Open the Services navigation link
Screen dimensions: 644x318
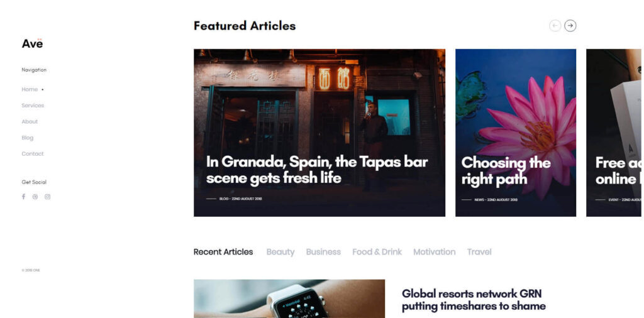coord(33,106)
